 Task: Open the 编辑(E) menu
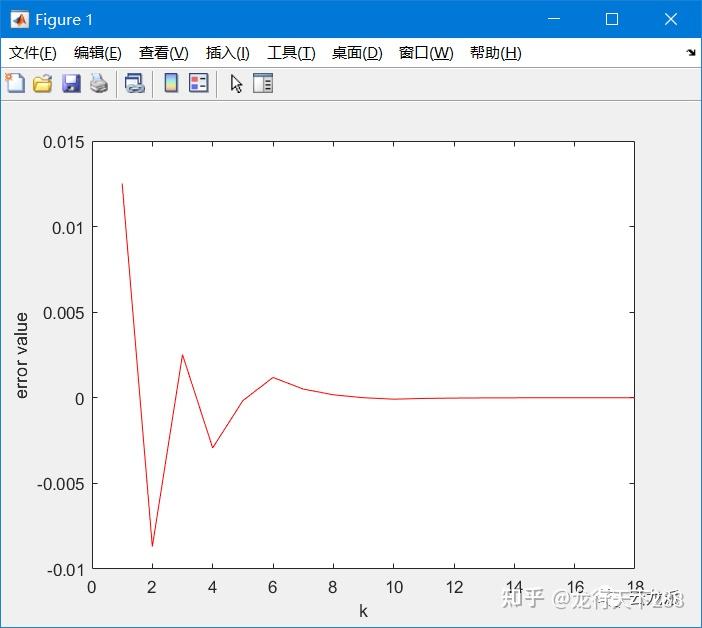pyautogui.click(x=98, y=53)
